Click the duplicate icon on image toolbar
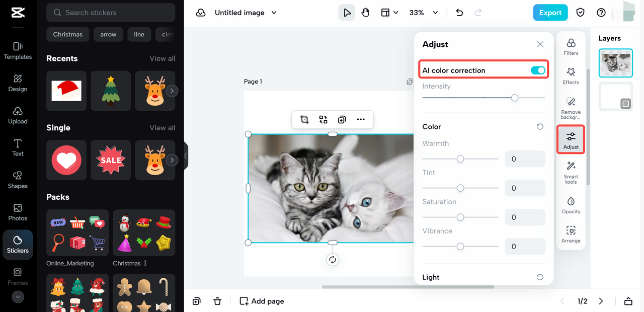 [342, 119]
